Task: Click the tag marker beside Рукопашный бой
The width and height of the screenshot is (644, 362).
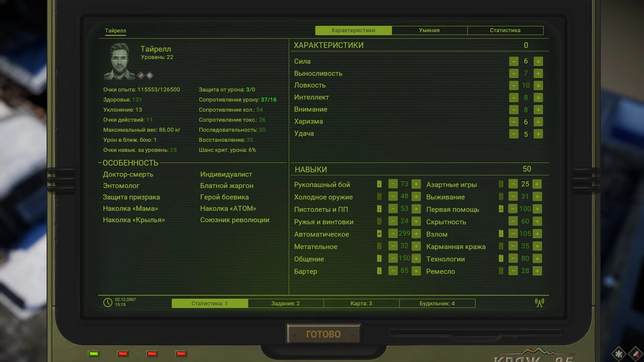Action: tap(379, 184)
